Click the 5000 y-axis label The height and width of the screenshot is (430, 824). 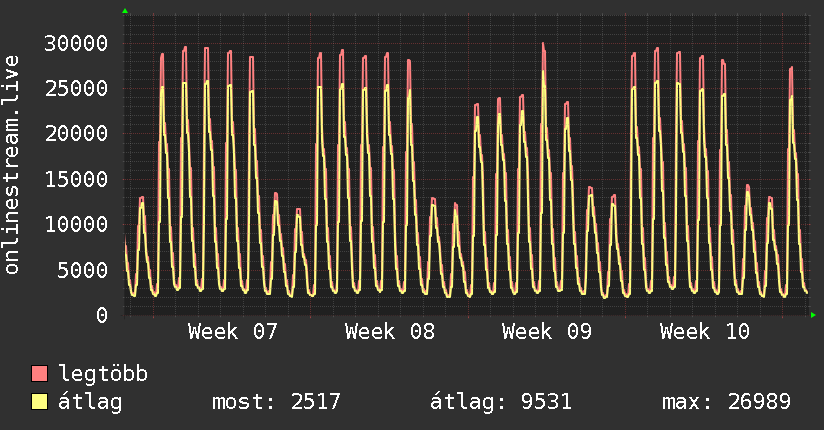click(x=83, y=270)
